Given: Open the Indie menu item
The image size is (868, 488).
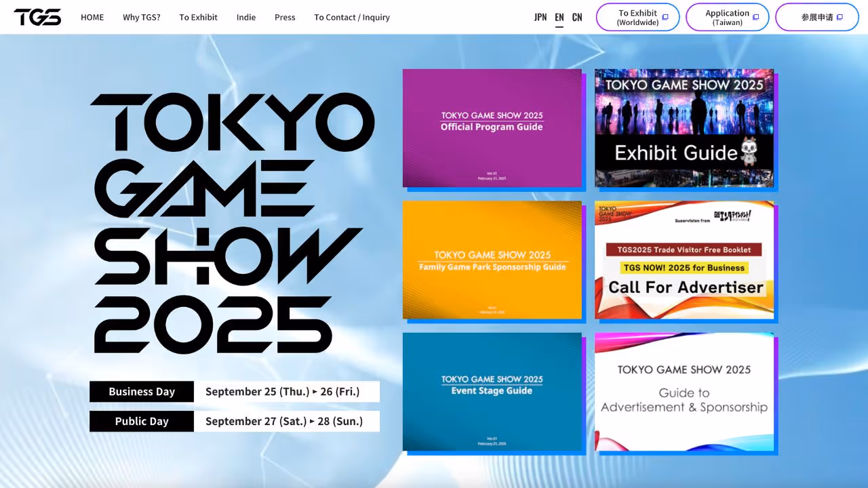Looking at the screenshot, I should tap(246, 18).
